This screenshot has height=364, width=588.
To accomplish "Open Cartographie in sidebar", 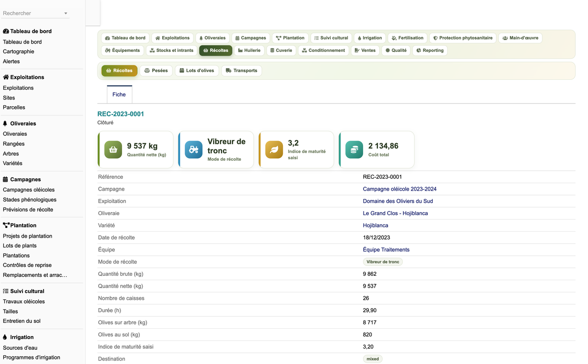I will (19, 51).
